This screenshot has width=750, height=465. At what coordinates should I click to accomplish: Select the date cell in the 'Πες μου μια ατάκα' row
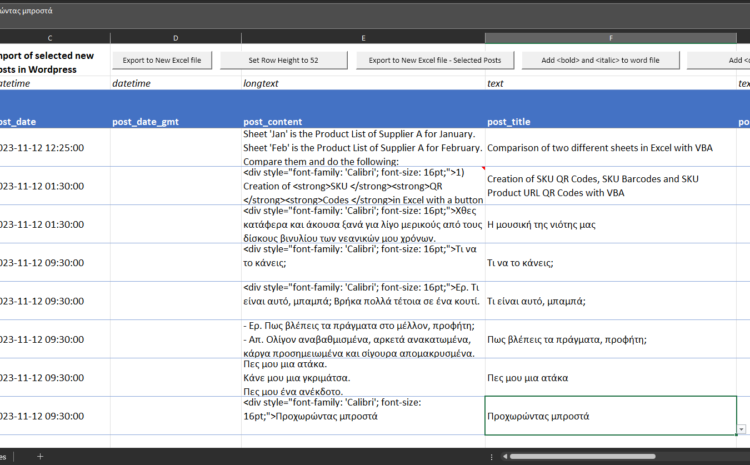coord(55,377)
